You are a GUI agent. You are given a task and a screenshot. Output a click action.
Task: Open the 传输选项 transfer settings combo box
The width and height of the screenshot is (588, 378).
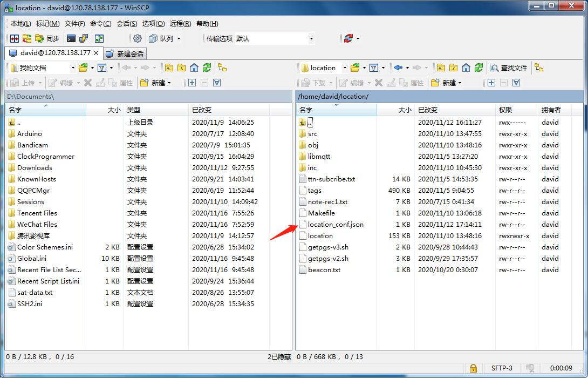[x=274, y=38]
